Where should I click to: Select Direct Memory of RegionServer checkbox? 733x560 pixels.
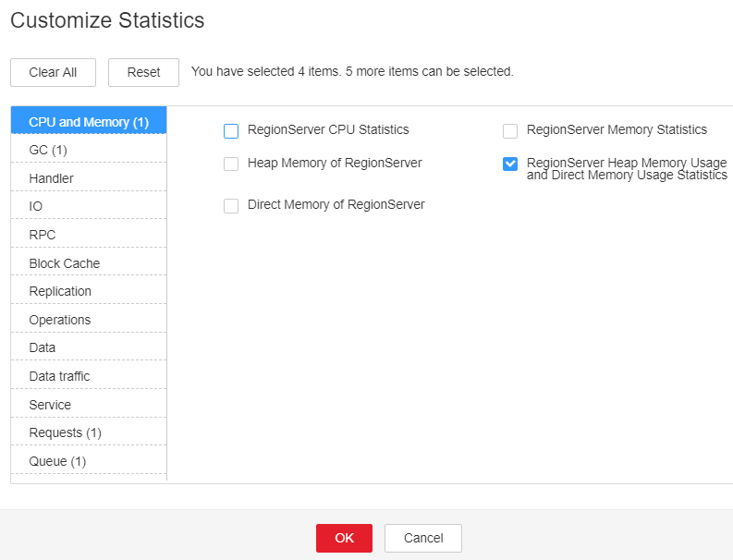[231, 206]
